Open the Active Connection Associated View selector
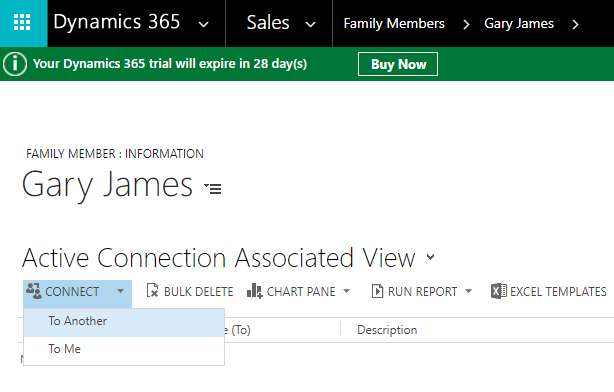This screenshot has height=392, width=614. 430,257
